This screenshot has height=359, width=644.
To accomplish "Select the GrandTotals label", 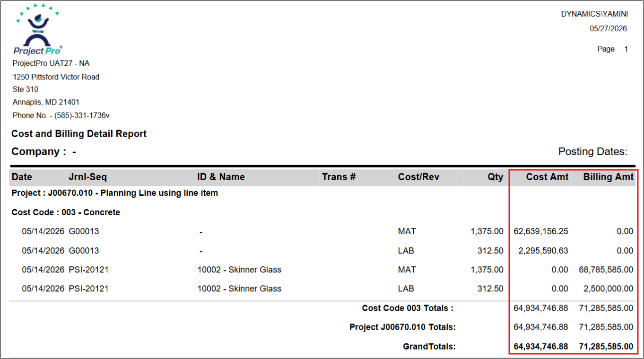I will pos(429,346).
